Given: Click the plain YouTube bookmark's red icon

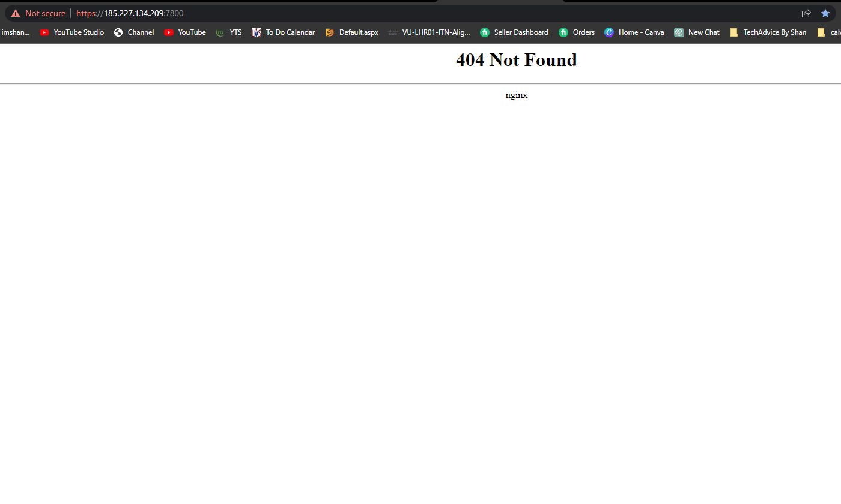Looking at the screenshot, I should pyautogui.click(x=169, y=32).
